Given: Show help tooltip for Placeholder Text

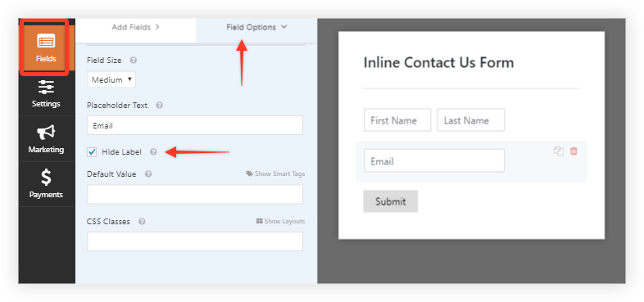Looking at the screenshot, I should (x=159, y=105).
